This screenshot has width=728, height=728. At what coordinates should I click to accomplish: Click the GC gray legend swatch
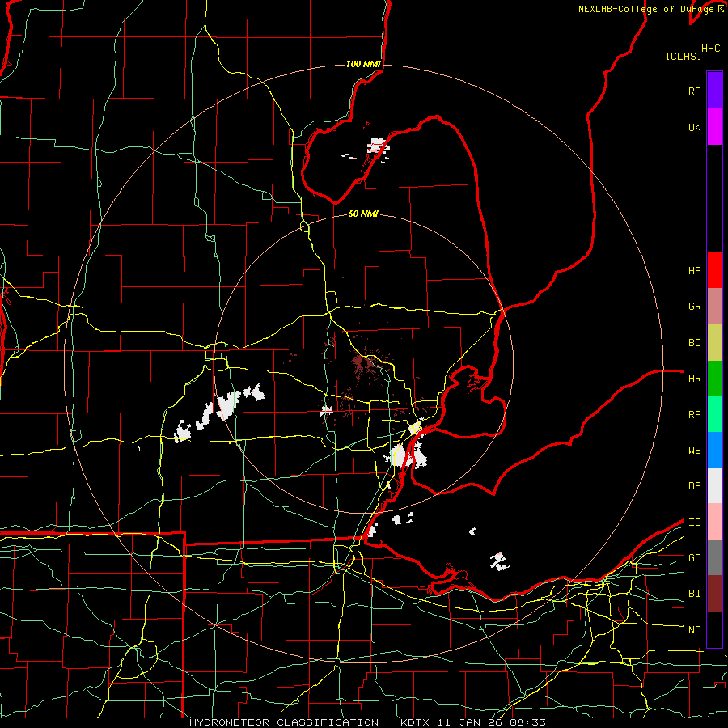point(714,557)
